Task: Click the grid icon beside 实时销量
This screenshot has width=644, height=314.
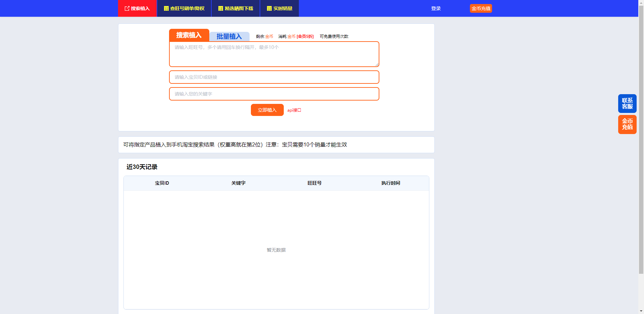Action: point(269,8)
